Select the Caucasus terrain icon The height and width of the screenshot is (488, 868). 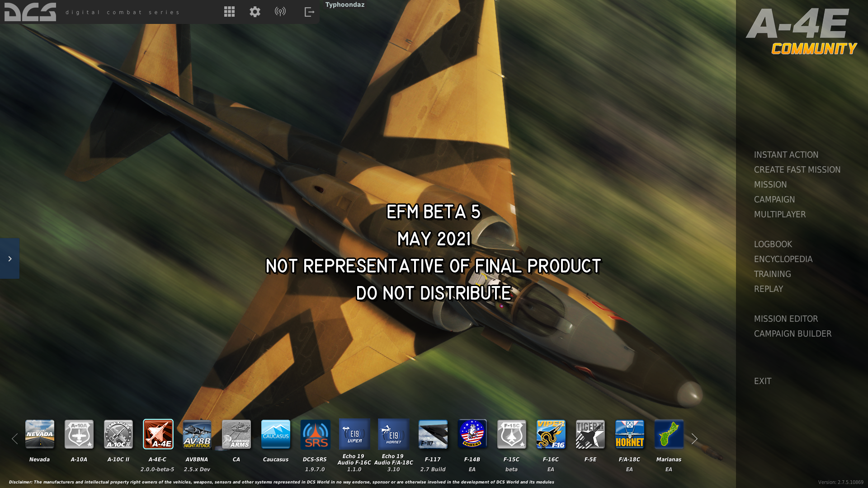[276, 434]
